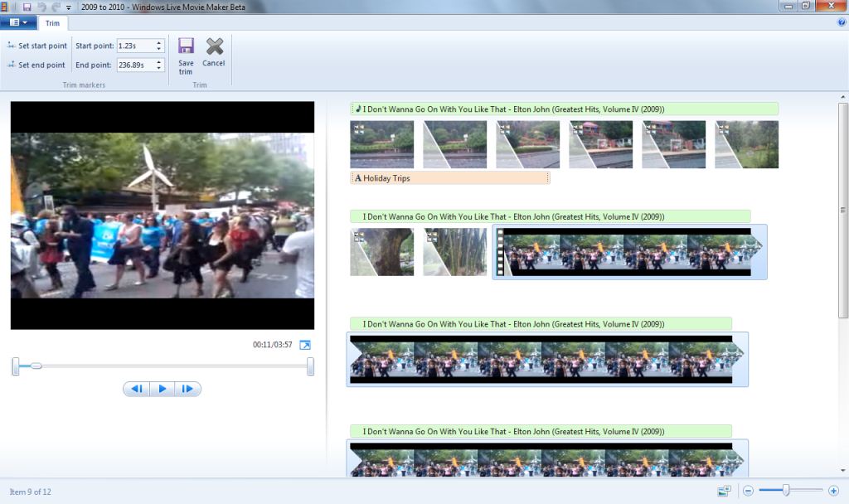Undo using quick access toolbar arrow
The height and width of the screenshot is (504, 849).
coord(41,7)
